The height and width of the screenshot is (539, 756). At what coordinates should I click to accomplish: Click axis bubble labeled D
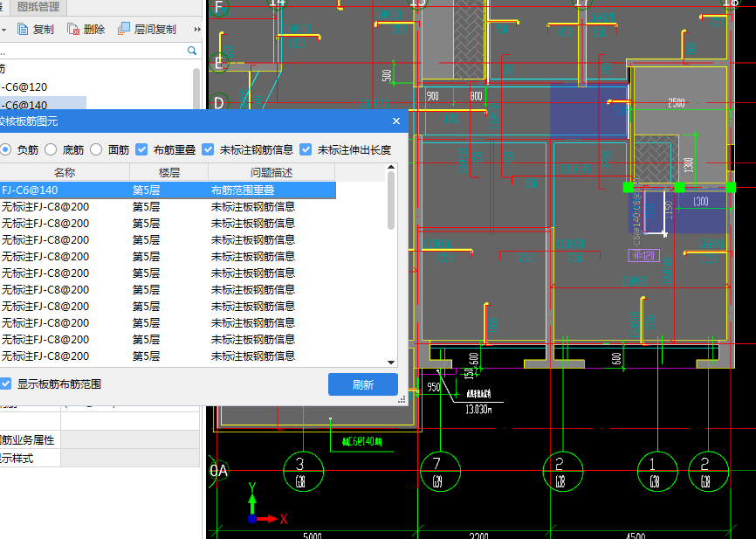(219, 103)
